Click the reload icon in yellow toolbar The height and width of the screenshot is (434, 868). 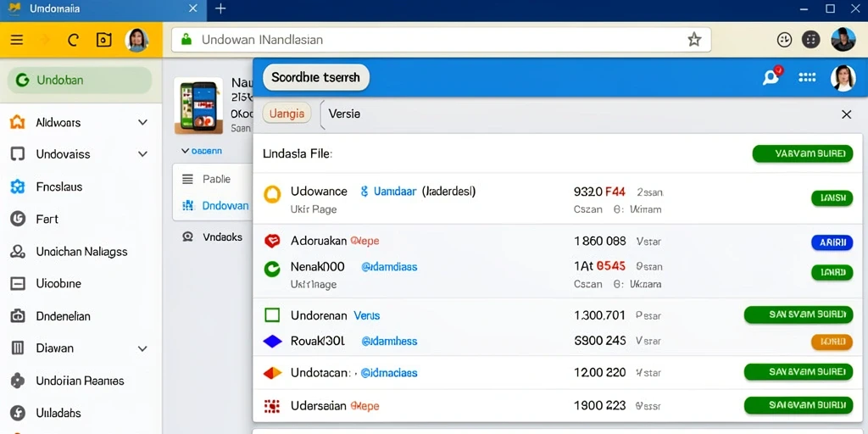pyautogui.click(x=73, y=40)
